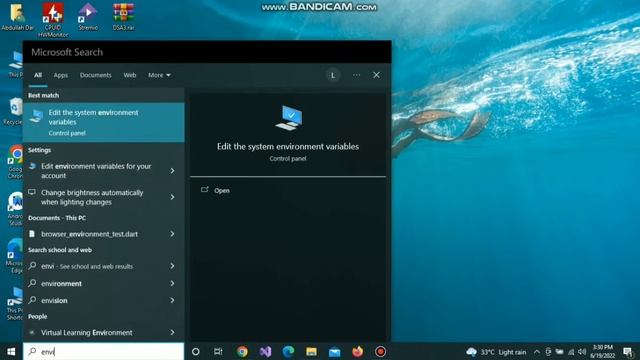Select DSA3.rar desktop file

(x=123, y=17)
